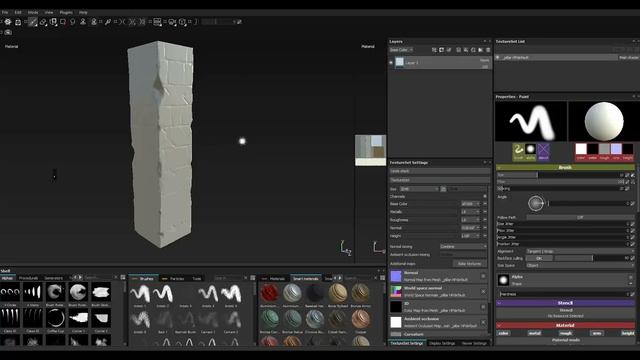Viewport: 640px width, 360px height.
Task: Remove the Base Color channel
Action: 485,204
